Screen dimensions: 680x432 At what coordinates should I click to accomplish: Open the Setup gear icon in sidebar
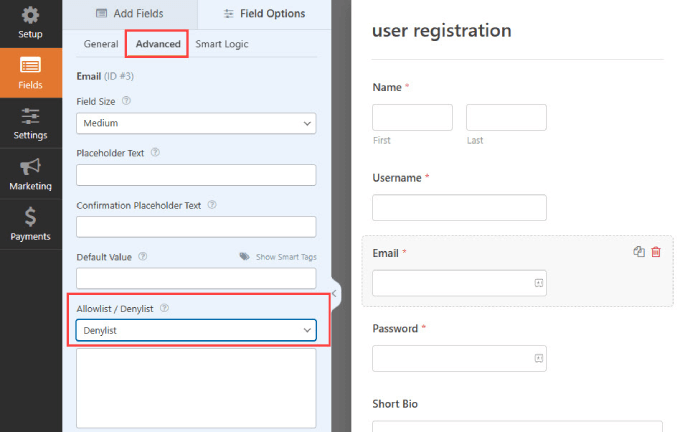30,15
